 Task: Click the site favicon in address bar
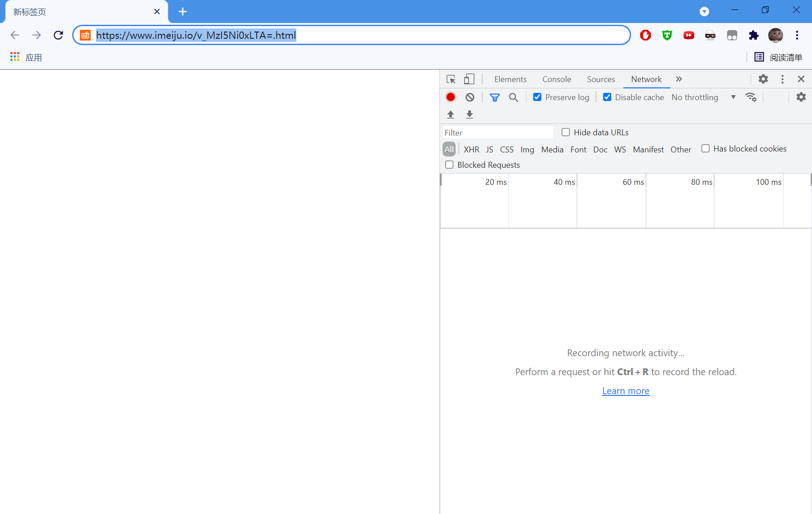pos(85,35)
